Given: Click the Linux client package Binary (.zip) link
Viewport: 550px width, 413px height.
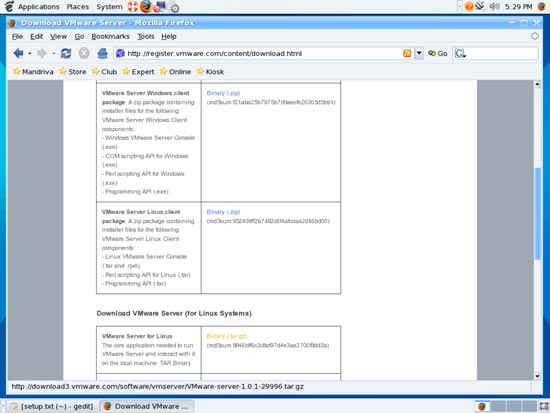Looking at the screenshot, I should [x=223, y=212].
